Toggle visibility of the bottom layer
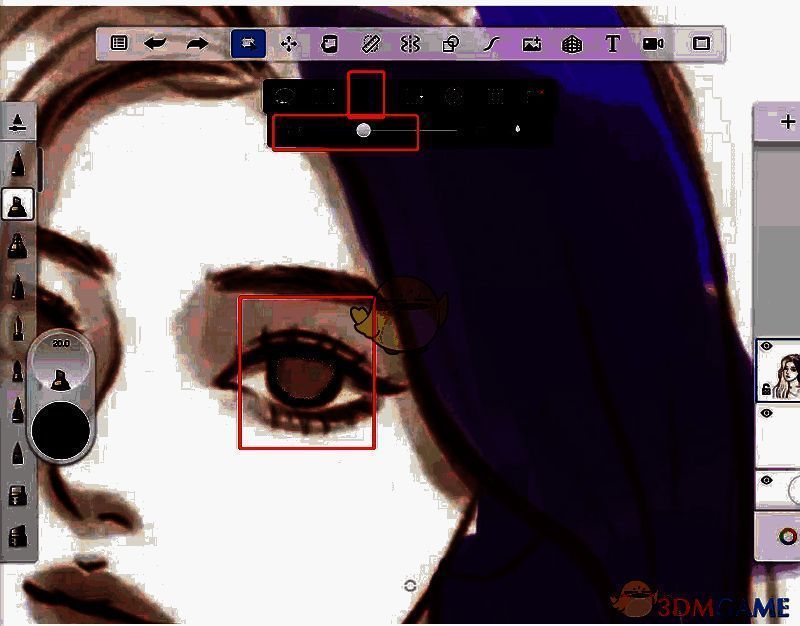Screen dimensions: 800x626 coord(767,481)
